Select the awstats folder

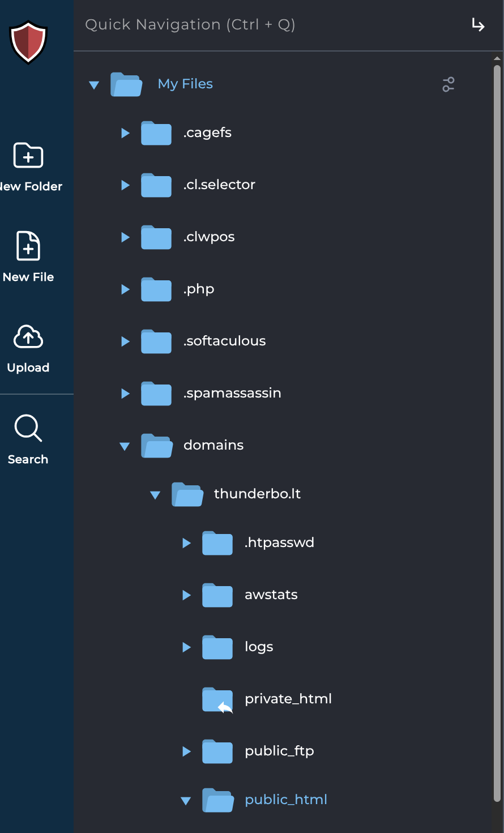pyautogui.click(x=271, y=595)
